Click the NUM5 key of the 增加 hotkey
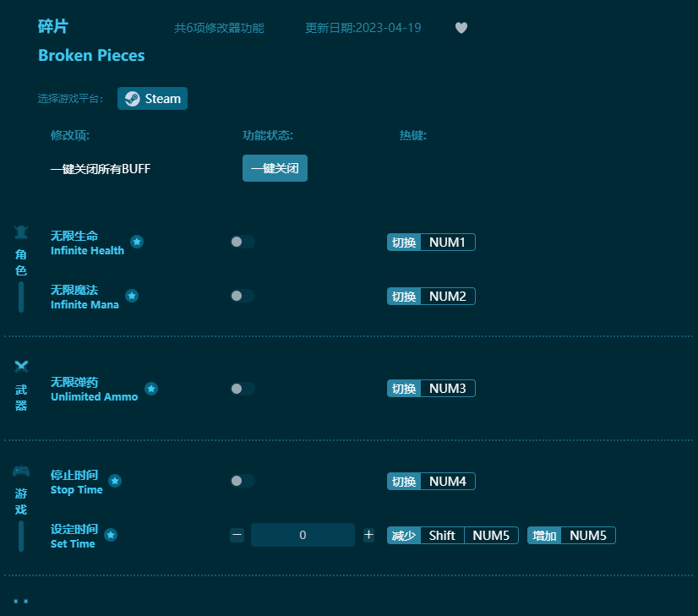Image resolution: width=698 pixels, height=616 pixels. point(588,536)
